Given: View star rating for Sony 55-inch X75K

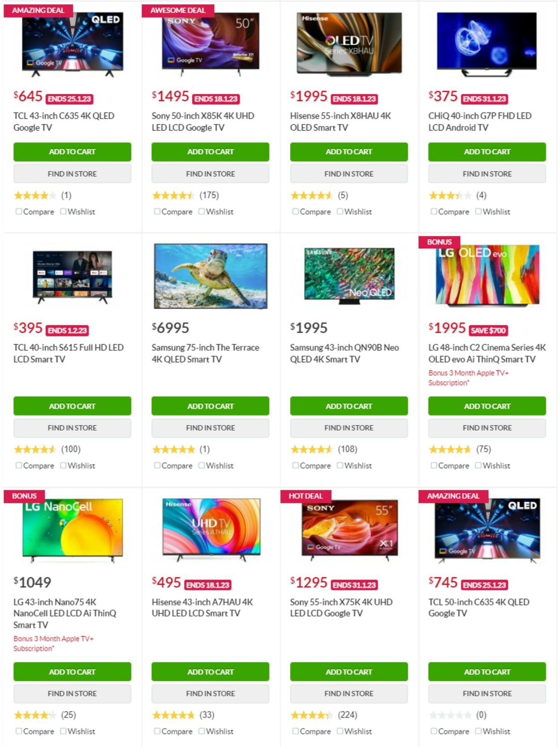Looking at the screenshot, I should 311,715.
